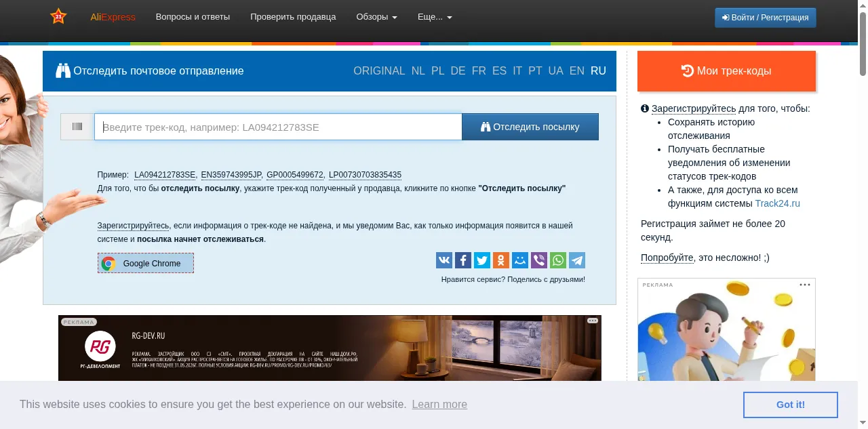Switch language to UA
This screenshot has width=868, height=429.
click(556, 71)
